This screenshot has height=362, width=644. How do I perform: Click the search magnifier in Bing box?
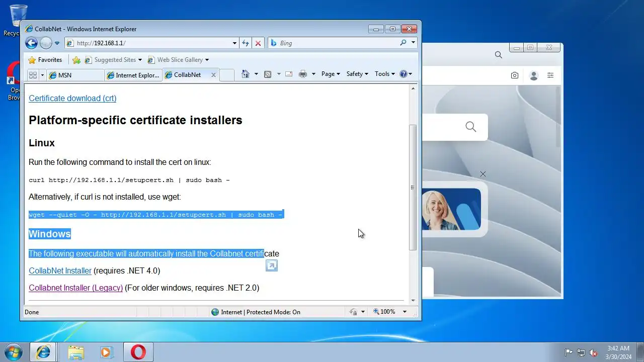403,43
